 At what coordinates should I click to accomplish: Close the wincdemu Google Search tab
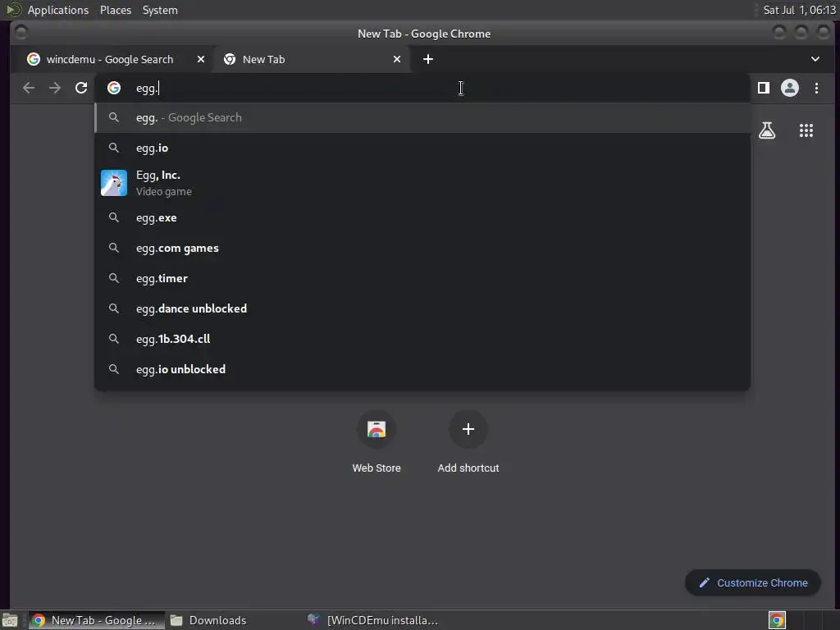pyautogui.click(x=201, y=59)
